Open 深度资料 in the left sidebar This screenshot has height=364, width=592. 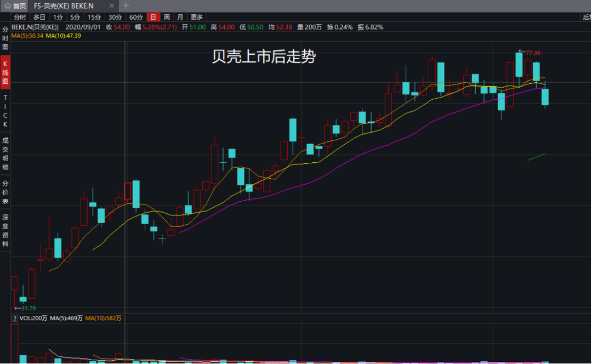(x=5, y=231)
